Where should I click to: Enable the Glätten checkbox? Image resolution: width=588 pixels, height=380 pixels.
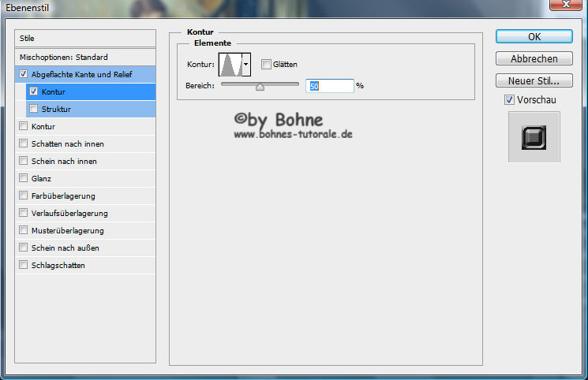click(x=266, y=65)
